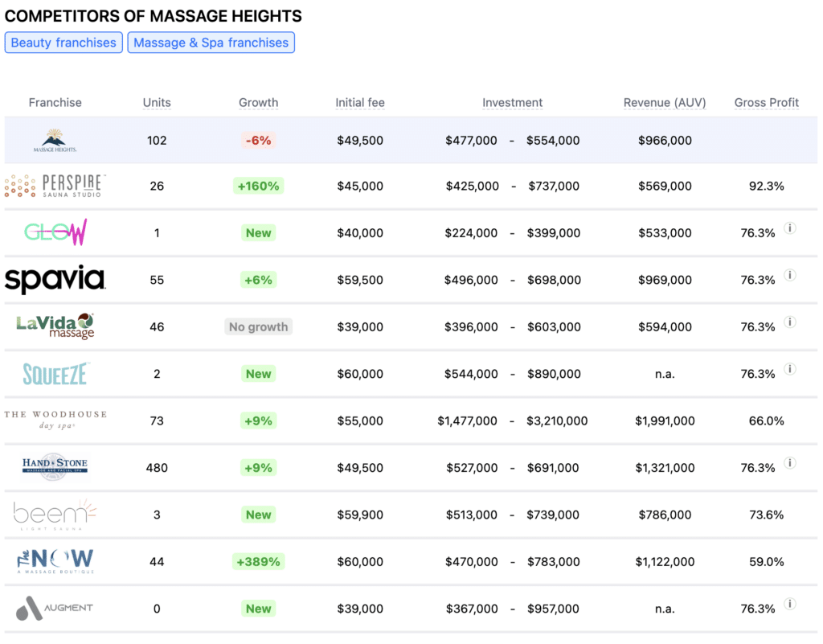Select the $957,000 investment value
The width and height of the screenshot is (823, 644).
click(x=553, y=609)
